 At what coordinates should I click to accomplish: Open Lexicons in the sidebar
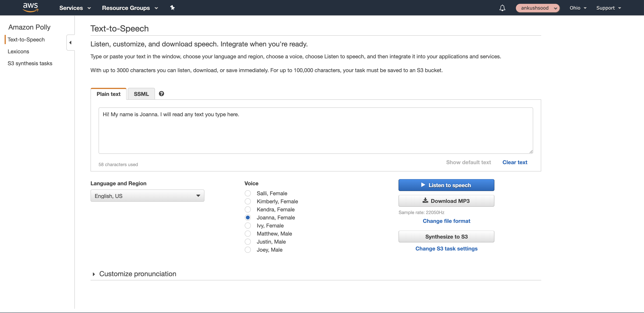(x=18, y=52)
